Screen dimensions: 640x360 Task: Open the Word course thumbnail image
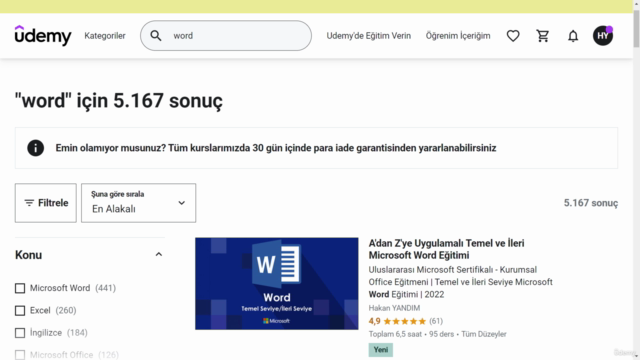point(277,284)
